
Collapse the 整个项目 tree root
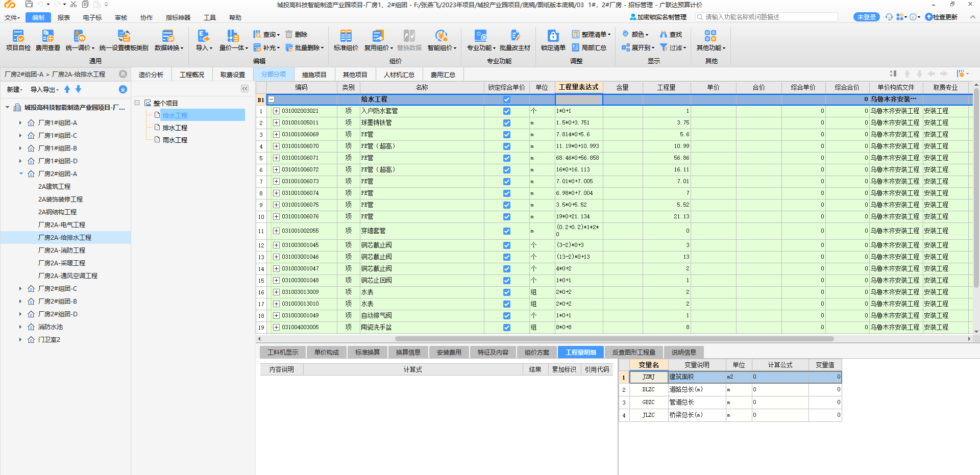(137, 103)
